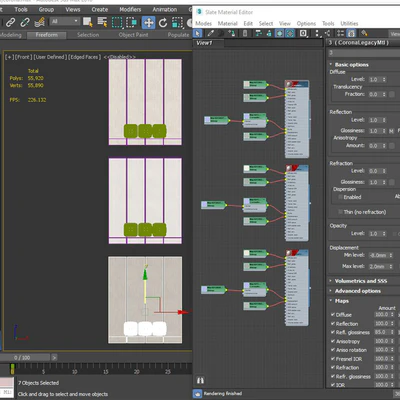Open the Utilities menu in Slate

(349, 23)
